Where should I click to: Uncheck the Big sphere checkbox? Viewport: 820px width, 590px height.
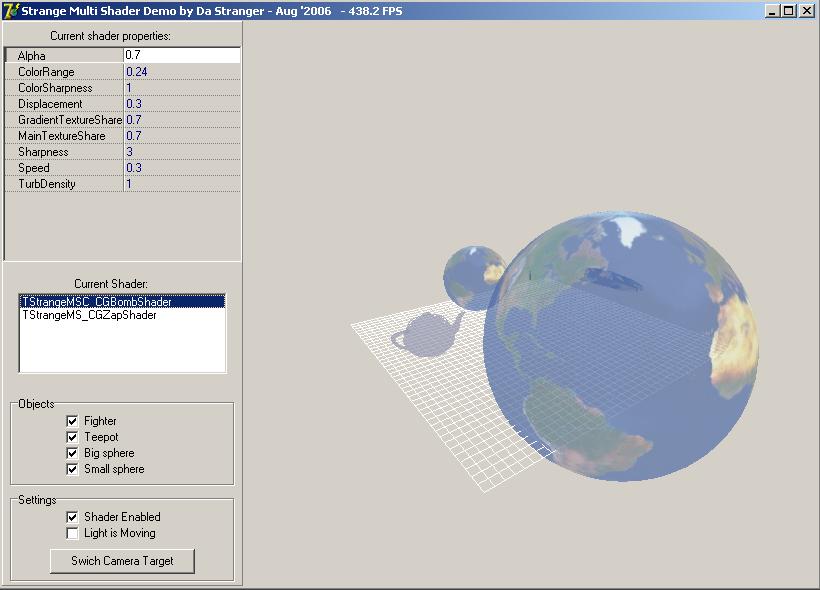pos(72,453)
